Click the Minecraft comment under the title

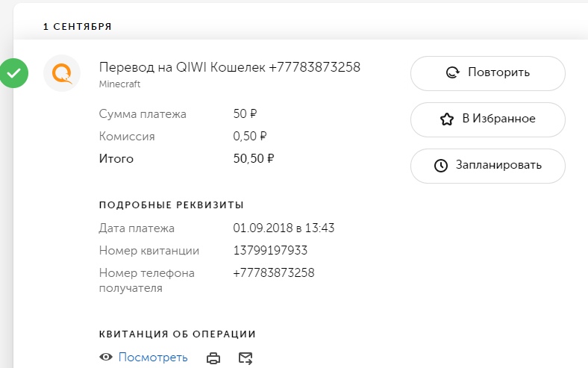119,84
